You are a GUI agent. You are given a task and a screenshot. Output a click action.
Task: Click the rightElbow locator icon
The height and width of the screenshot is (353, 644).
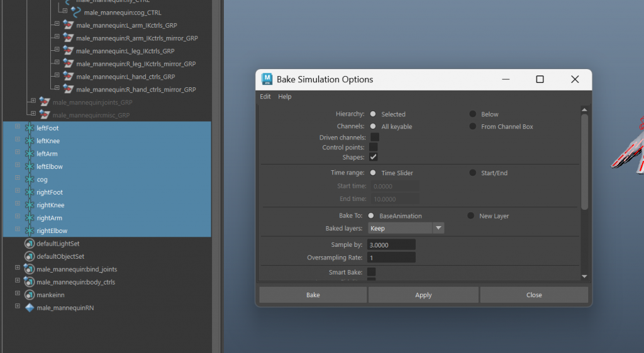pos(30,231)
